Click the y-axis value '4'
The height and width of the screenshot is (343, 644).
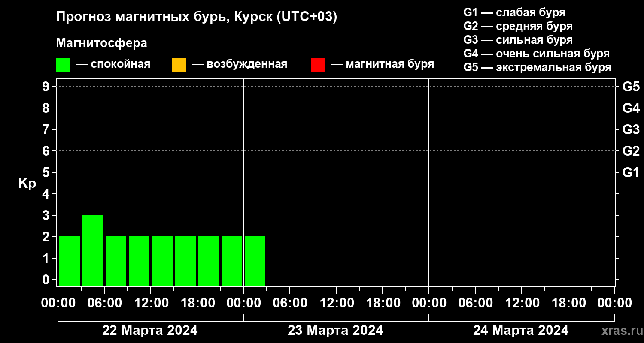tap(46, 194)
